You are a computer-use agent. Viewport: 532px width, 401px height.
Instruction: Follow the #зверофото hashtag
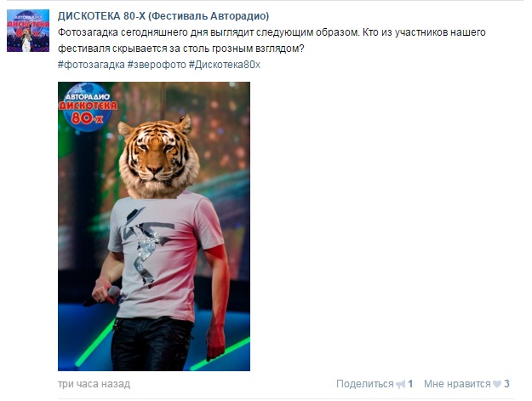click(157, 65)
